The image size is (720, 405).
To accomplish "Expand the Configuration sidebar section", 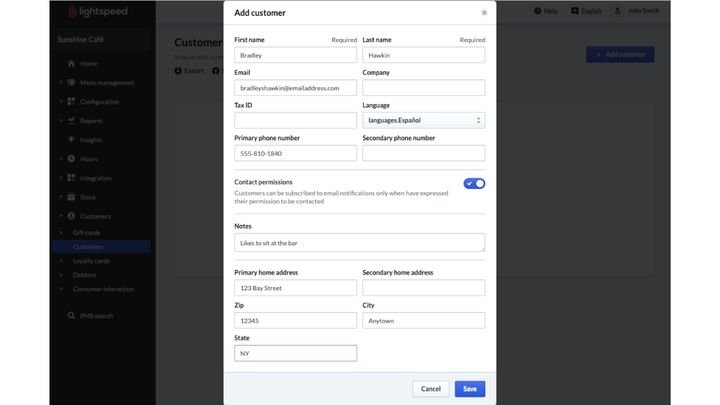I will coord(60,102).
